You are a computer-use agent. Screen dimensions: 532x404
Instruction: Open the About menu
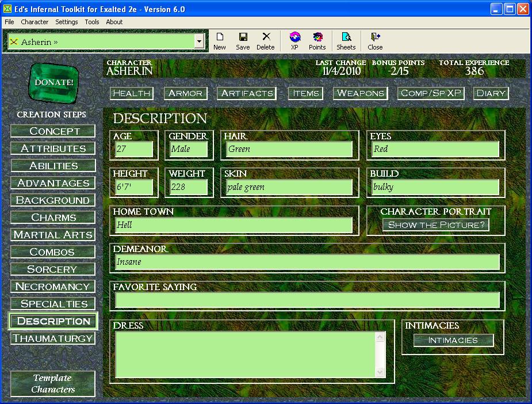(114, 22)
